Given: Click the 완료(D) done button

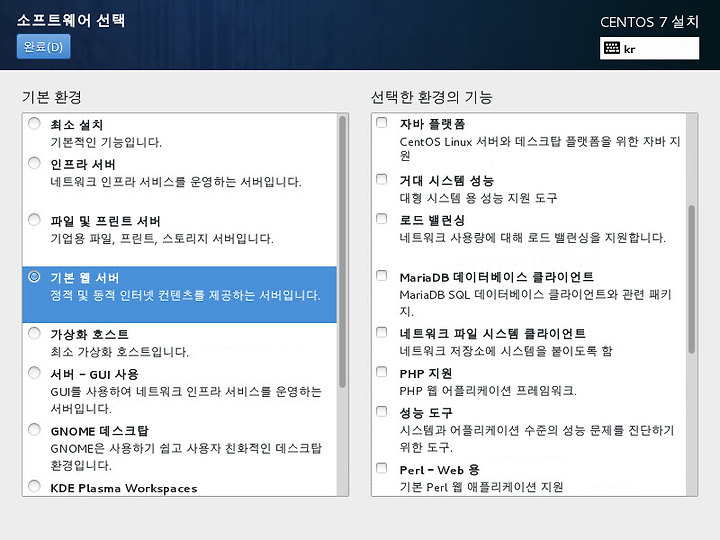Looking at the screenshot, I should coord(44,47).
